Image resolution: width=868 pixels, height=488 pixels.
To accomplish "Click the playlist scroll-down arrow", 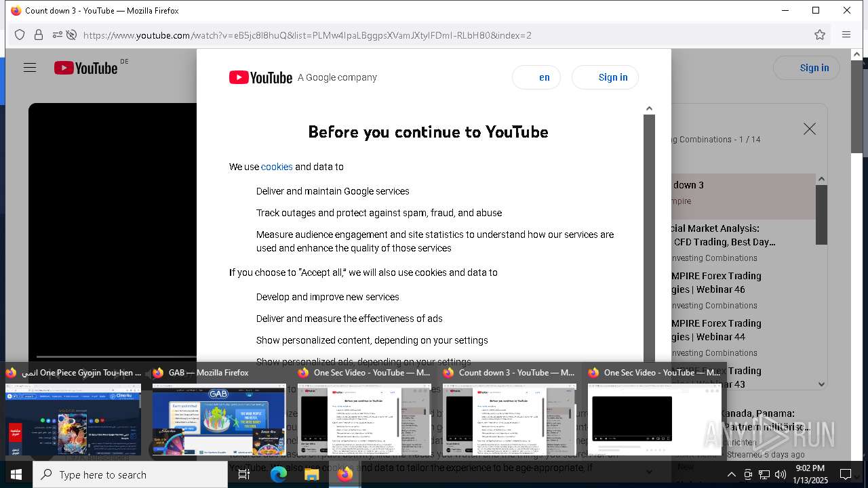I will tap(821, 384).
